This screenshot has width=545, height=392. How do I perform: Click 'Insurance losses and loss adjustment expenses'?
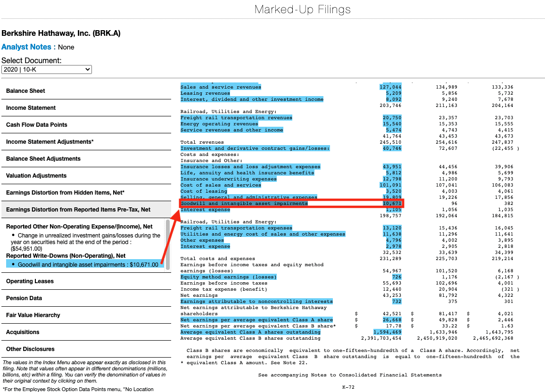pyautogui.click(x=250, y=167)
